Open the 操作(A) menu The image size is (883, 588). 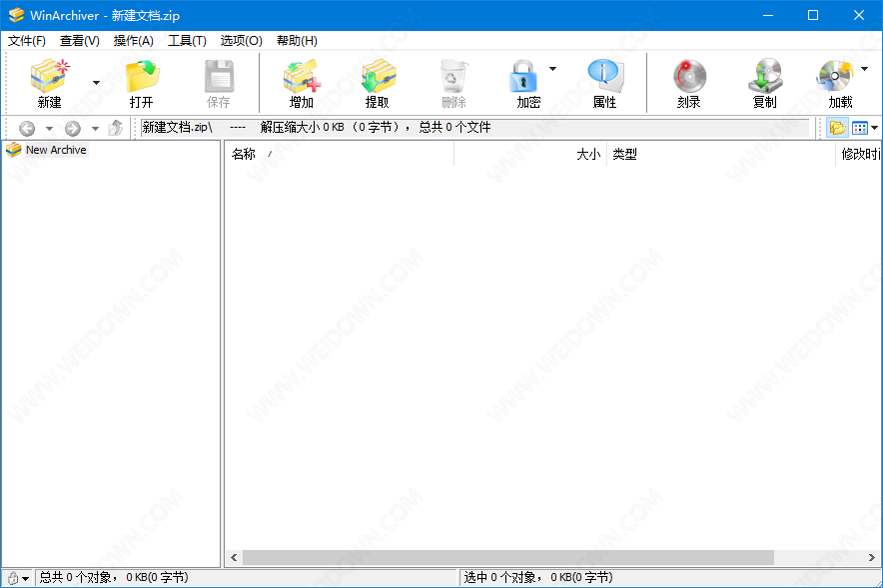tap(134, 41)
